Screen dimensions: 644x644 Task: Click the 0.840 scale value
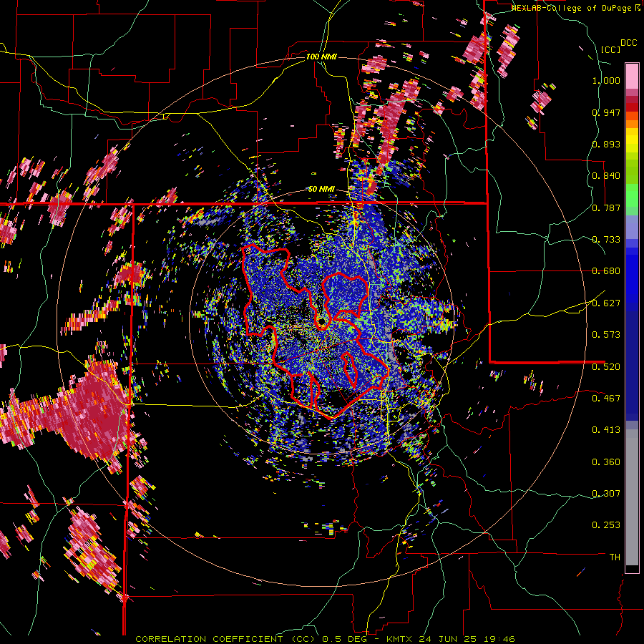click(x=606, y=176)
